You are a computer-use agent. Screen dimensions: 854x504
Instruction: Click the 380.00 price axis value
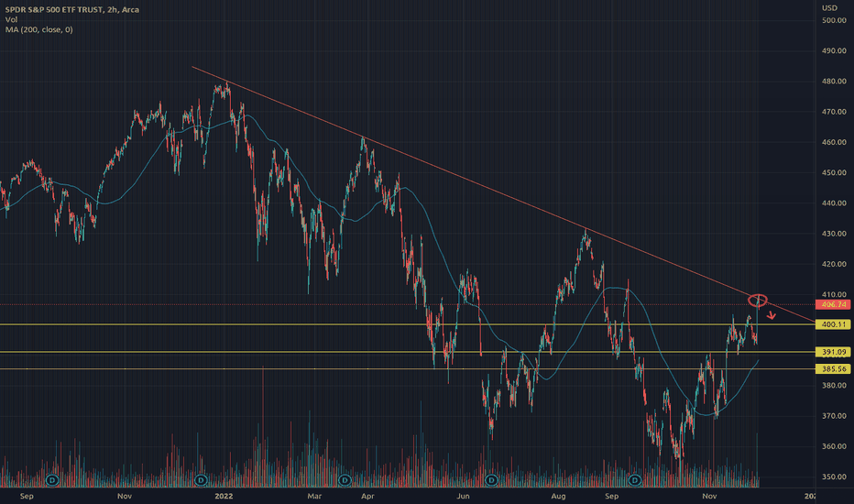[834, 385]
